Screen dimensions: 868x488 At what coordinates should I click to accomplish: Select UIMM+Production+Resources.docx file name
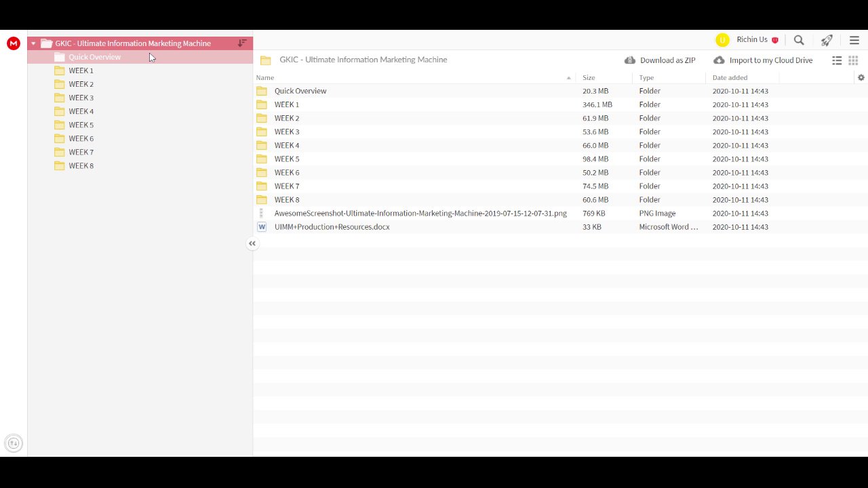pos(332,226)
